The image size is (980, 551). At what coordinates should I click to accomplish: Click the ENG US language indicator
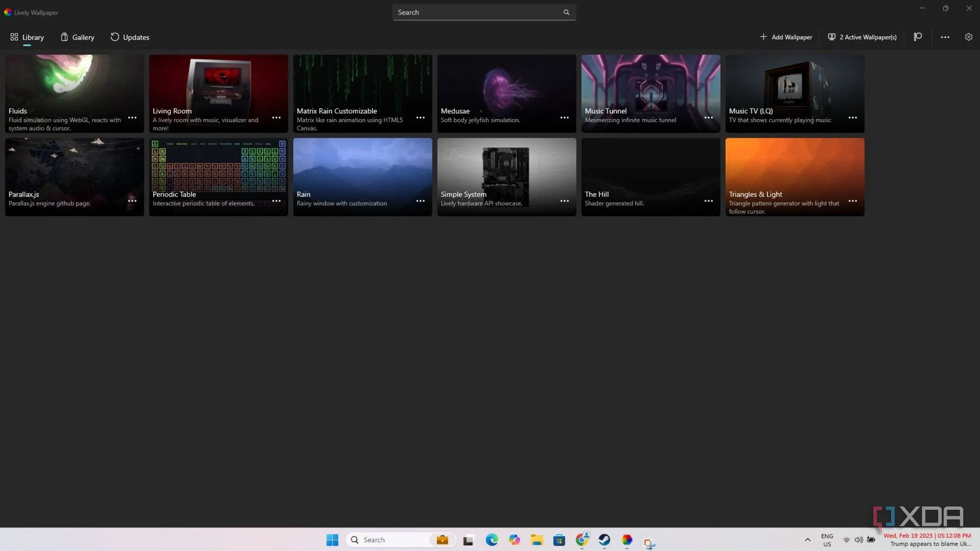point(827,540)
